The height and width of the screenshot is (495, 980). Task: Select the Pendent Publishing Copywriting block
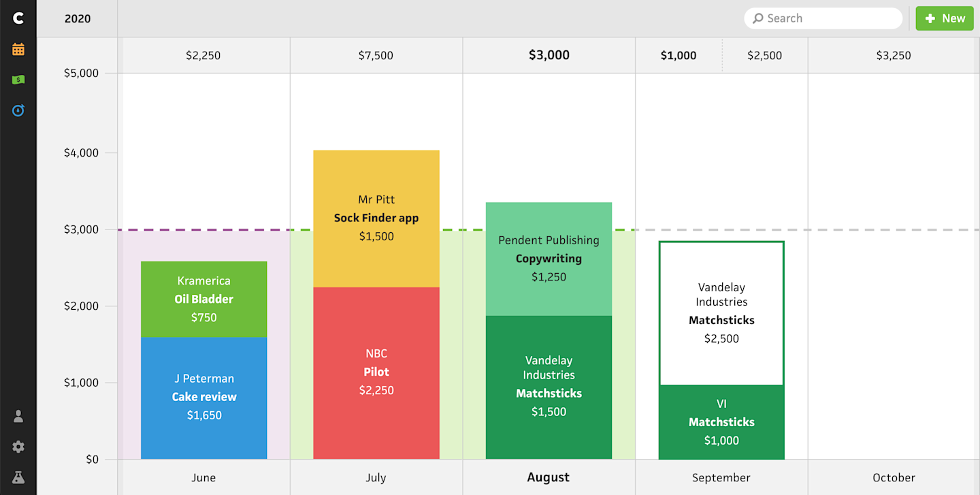click(549, 259)
